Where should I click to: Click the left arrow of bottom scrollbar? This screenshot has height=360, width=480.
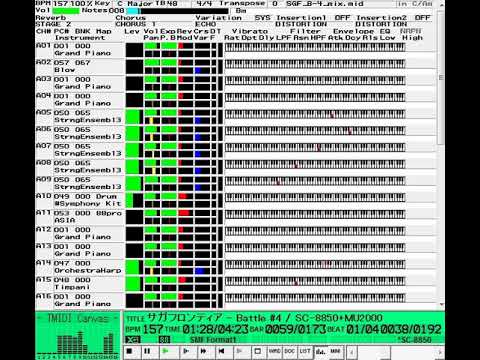pos(351,352)
